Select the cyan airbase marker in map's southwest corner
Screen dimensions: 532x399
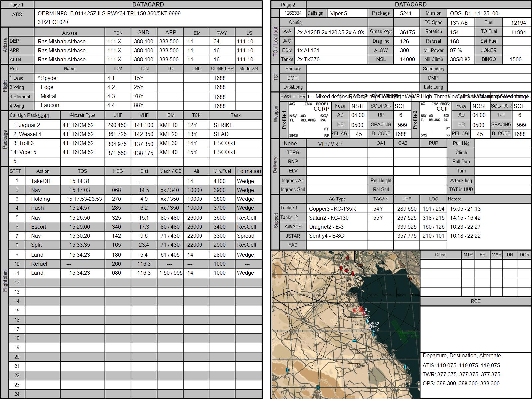[287, 370]
